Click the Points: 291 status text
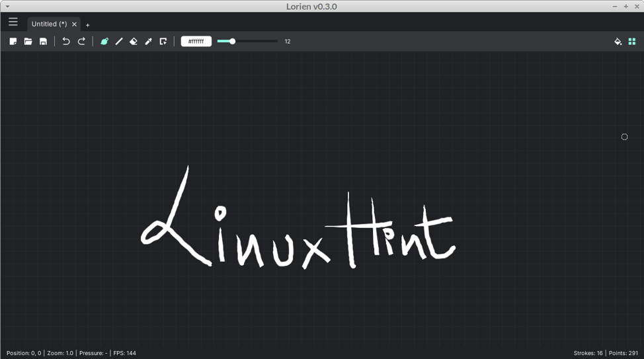644x359 pixels. [x=624, y=353]
